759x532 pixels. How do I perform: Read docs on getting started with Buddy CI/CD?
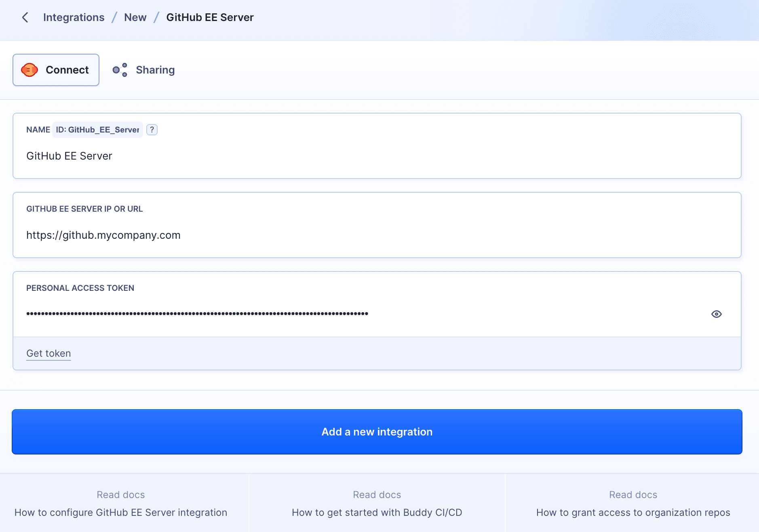377,503
